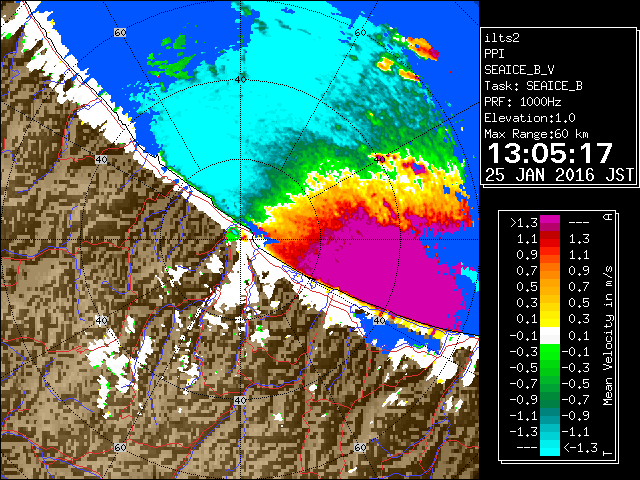Click the radar site name "ilts2"
Viewport: 640px width, 480px height.
502,38
